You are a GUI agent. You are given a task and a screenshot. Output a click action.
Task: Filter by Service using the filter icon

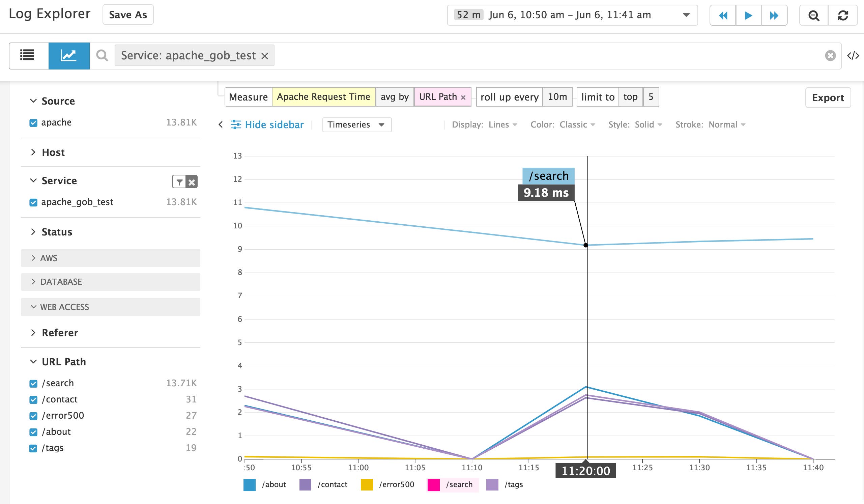(179, 181)
